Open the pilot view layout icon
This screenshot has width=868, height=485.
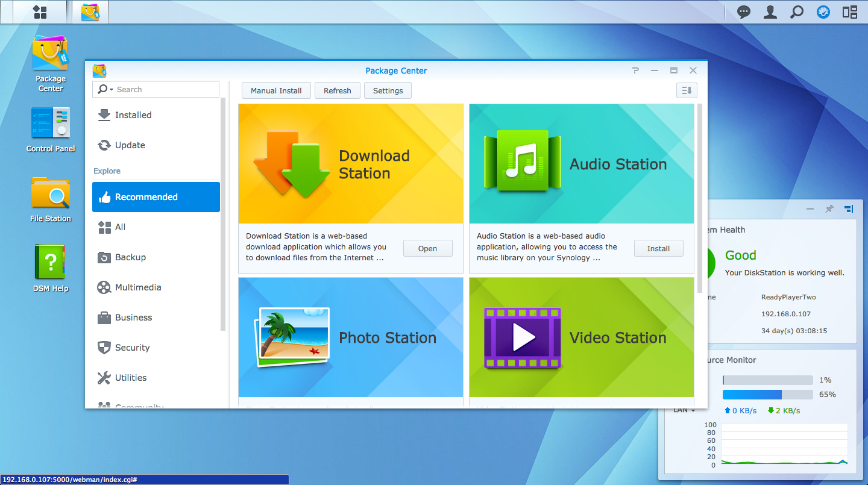[x=850, y=12]
